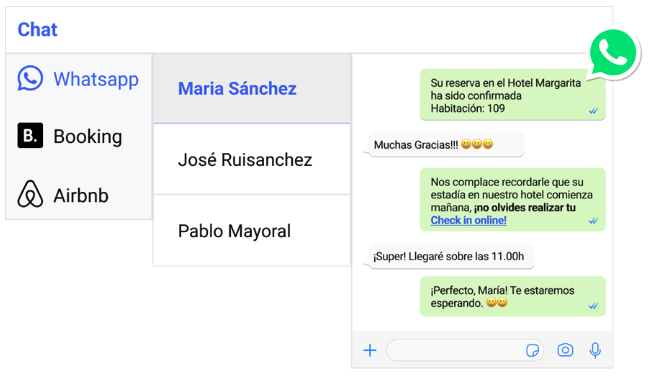Image resolution: width=648 pixels, height=379 pixels.
Task: Select the Booking channel label
Action: [88, 136]
